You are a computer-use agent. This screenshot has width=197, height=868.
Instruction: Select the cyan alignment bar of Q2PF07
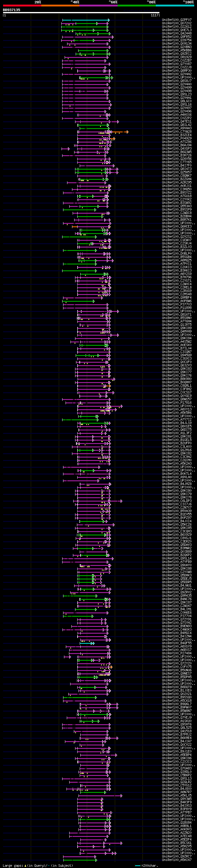pos(86,20)
